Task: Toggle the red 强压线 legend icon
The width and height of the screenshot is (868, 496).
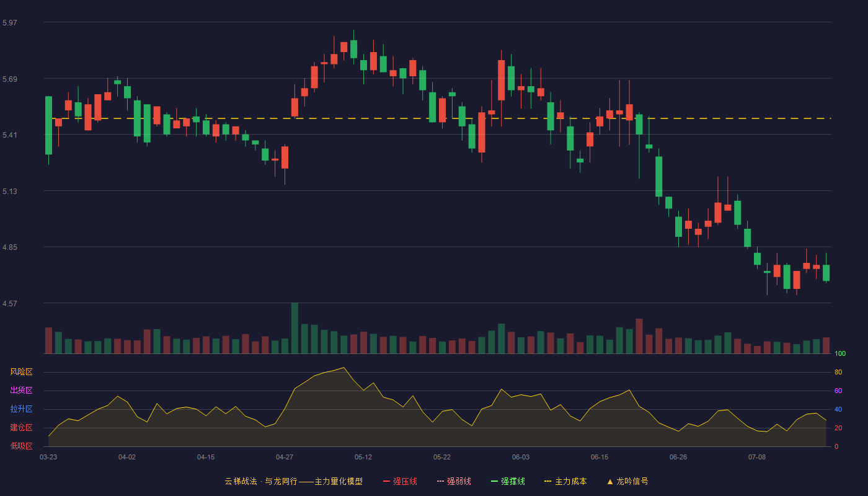Action: (x=386, y=481)
